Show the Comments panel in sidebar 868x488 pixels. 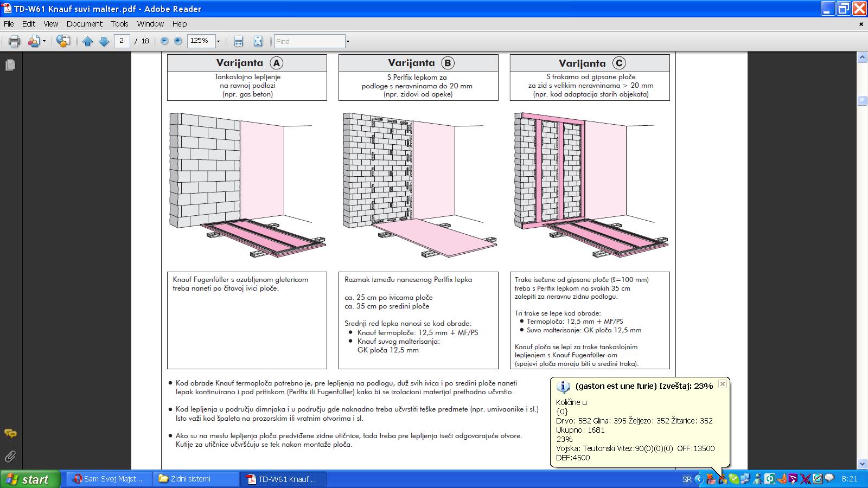[10, 433]
